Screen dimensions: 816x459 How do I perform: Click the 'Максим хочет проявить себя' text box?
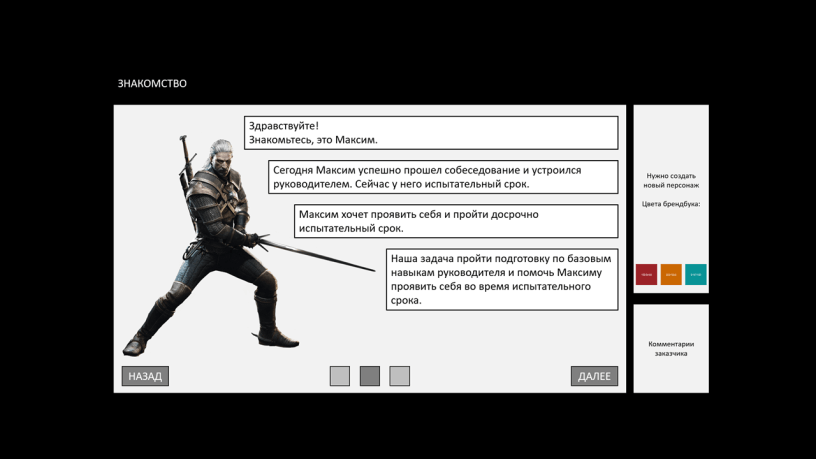(x=456, y=221)
